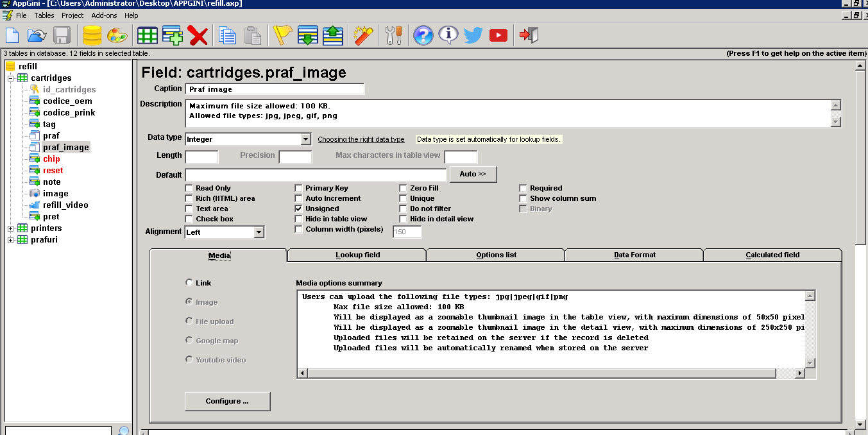
Task: Click the Configure ... button
Action: pyautogui.click(x=227, y=401)
